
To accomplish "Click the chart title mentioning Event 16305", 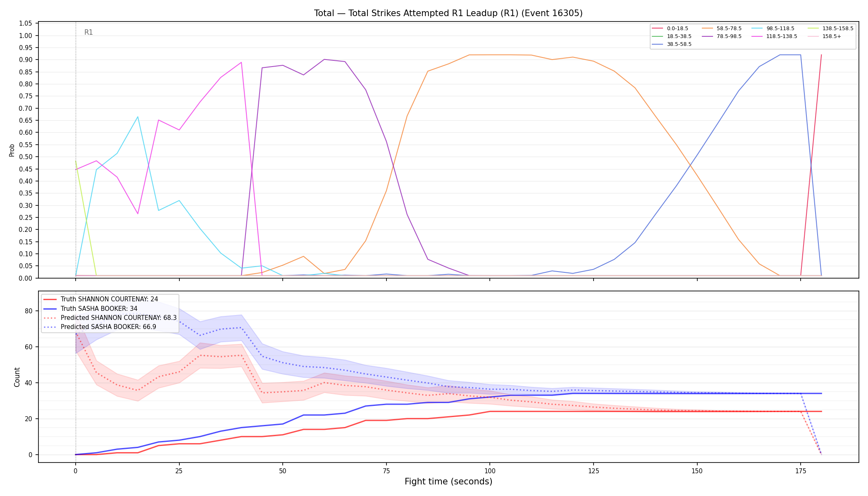I will [448, 13].
